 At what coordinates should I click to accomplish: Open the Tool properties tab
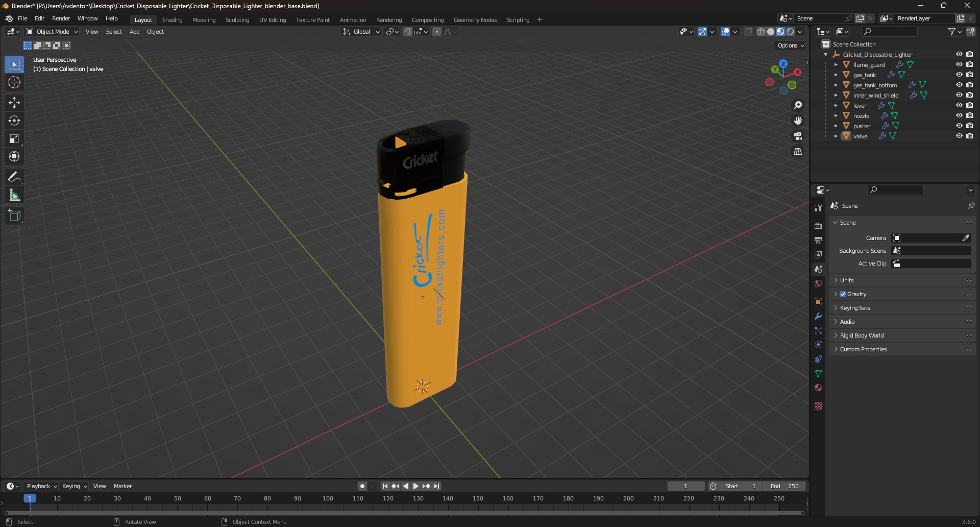pyautogui.click(x=818, y=208)
